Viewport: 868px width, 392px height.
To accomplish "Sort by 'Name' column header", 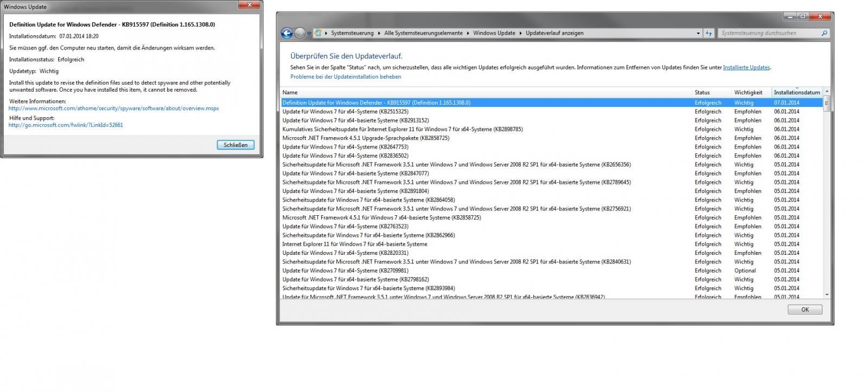I will [x=487, y=92].
